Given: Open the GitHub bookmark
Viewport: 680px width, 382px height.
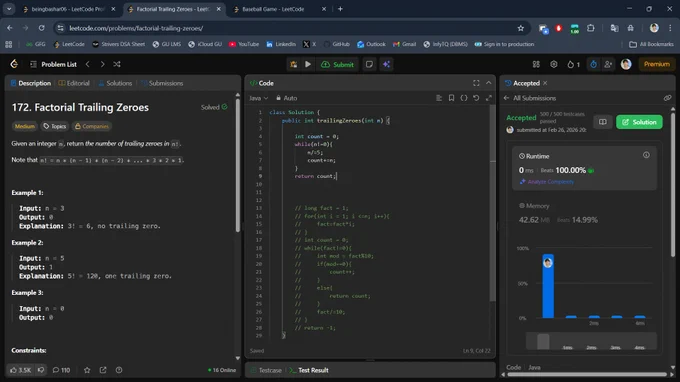Looking at the screenshot, I should (337, 44).
